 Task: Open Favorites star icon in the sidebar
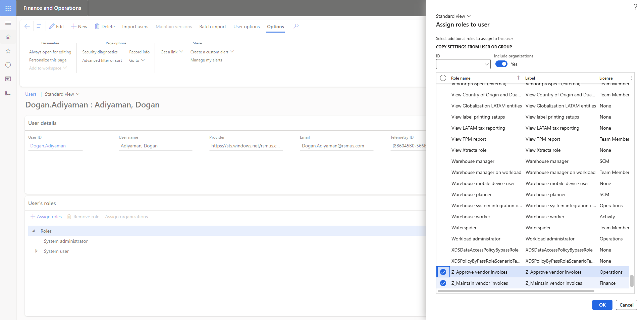tap(8, 51)
